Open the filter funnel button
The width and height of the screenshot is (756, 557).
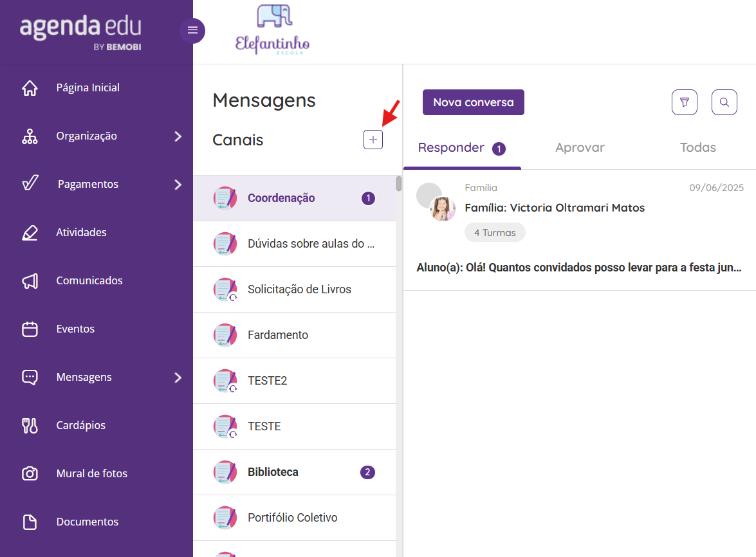click(685, 102)
